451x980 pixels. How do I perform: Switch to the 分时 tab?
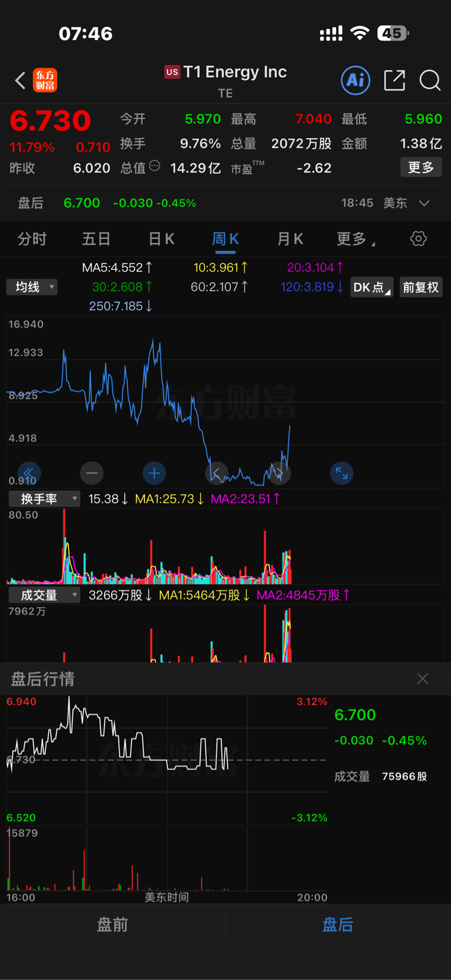tap(32, 239)
